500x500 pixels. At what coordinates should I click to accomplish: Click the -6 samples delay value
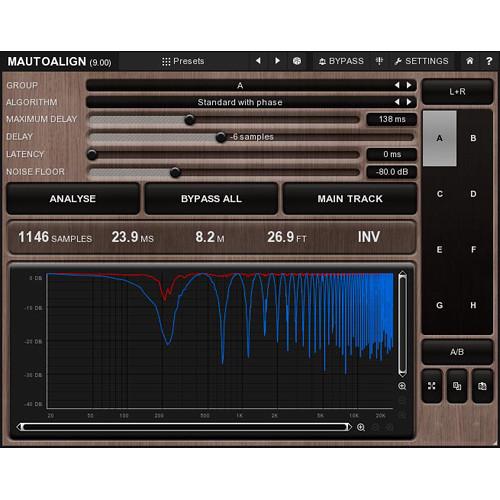[252, 137]
